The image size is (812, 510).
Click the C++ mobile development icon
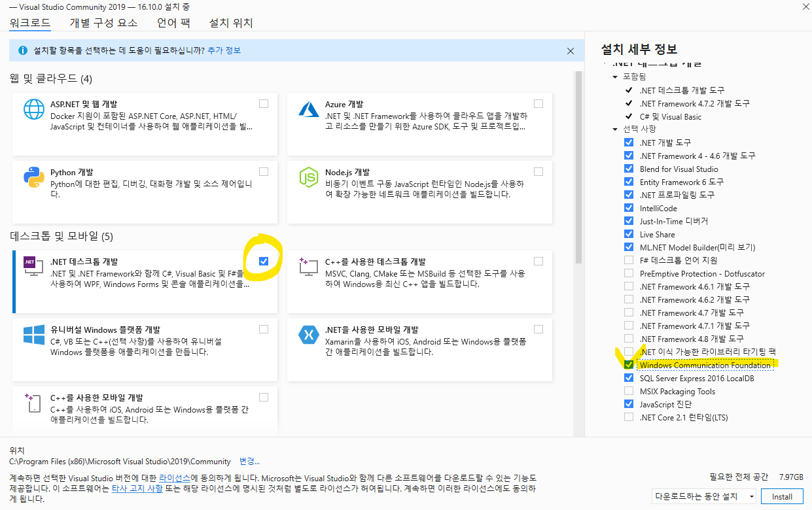(33, 402)
